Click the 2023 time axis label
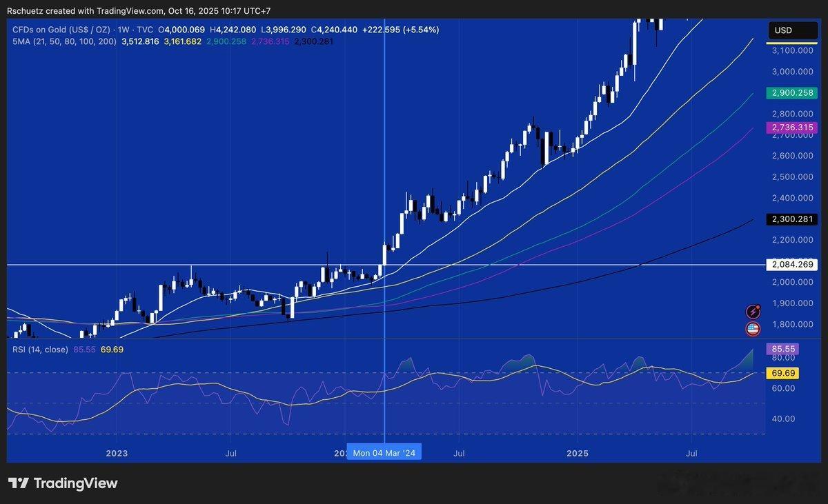 pos(117,454)
